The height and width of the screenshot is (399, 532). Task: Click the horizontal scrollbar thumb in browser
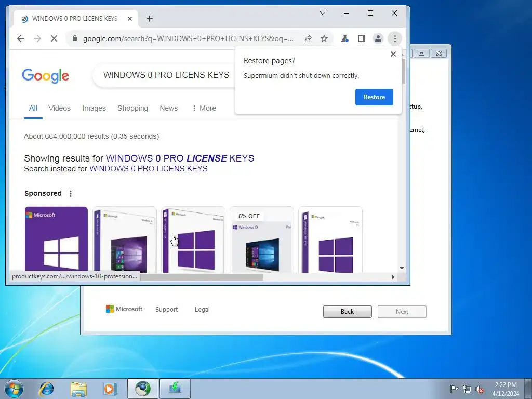[x=202, y=277]
